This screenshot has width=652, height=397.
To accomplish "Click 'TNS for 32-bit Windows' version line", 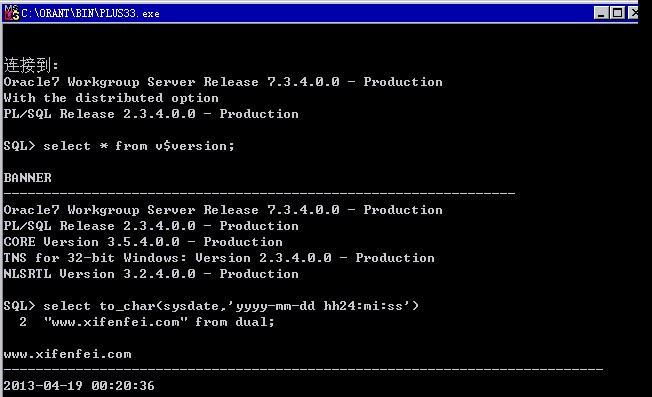I will [x=219, y=258].
